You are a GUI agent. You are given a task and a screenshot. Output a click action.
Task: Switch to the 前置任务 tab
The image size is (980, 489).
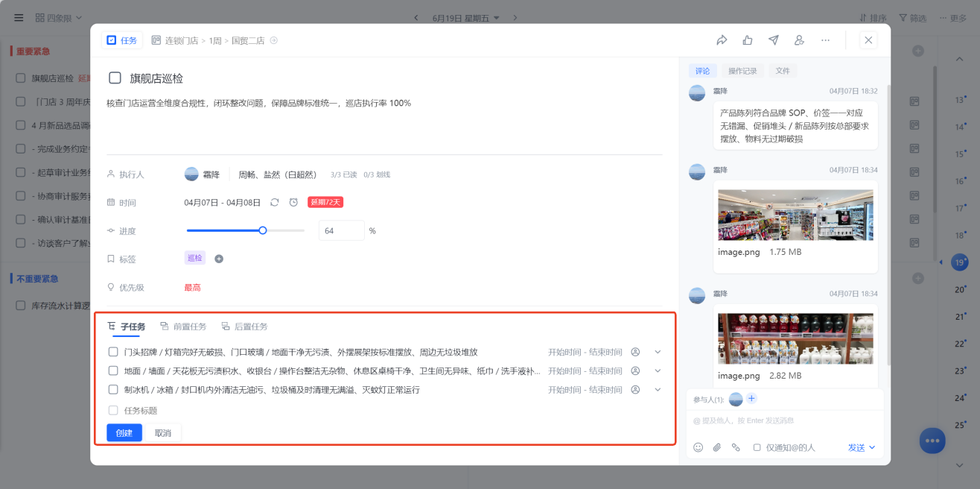(x=183, y=326)
